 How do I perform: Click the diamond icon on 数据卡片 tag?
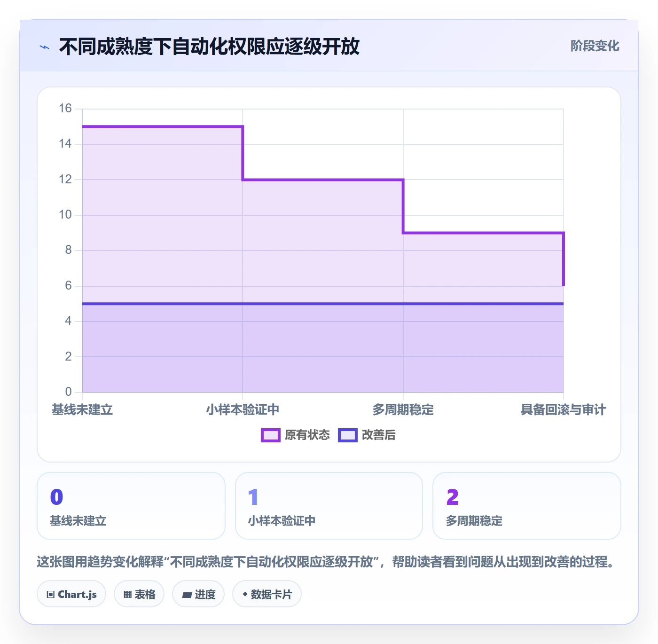pyautogui.click(x=245, y=594)
